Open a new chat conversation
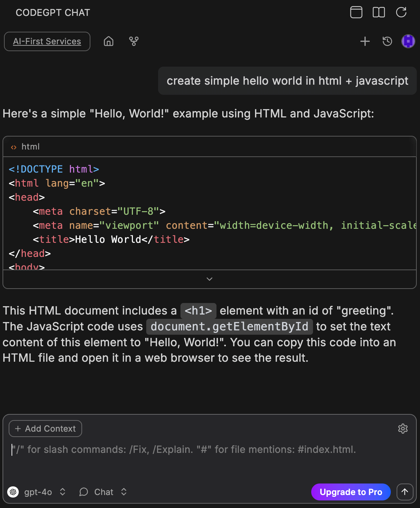The image size is (420, 508). 365,41
